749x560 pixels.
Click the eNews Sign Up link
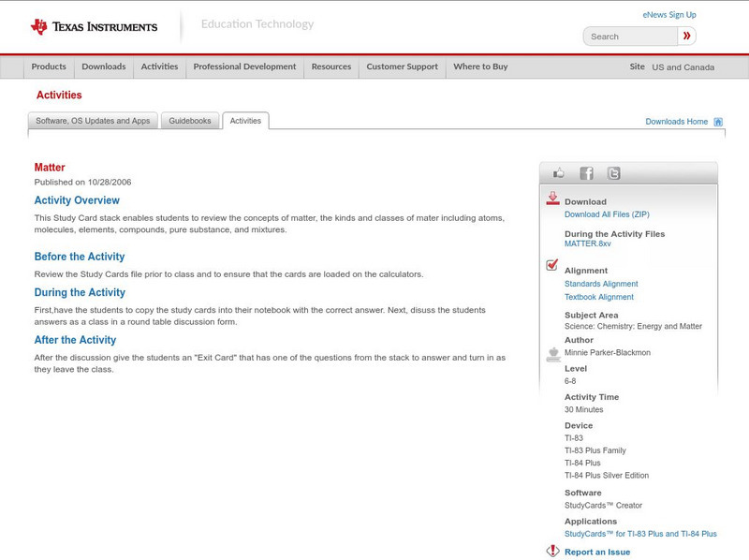tap(668, 15)
